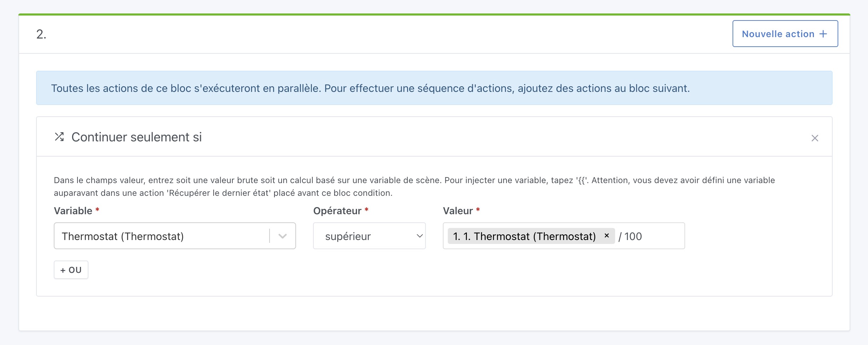The width and height of the screenshot is (868, 345).
Task: Click the Nouvelle action button
Action: point(785,34)
